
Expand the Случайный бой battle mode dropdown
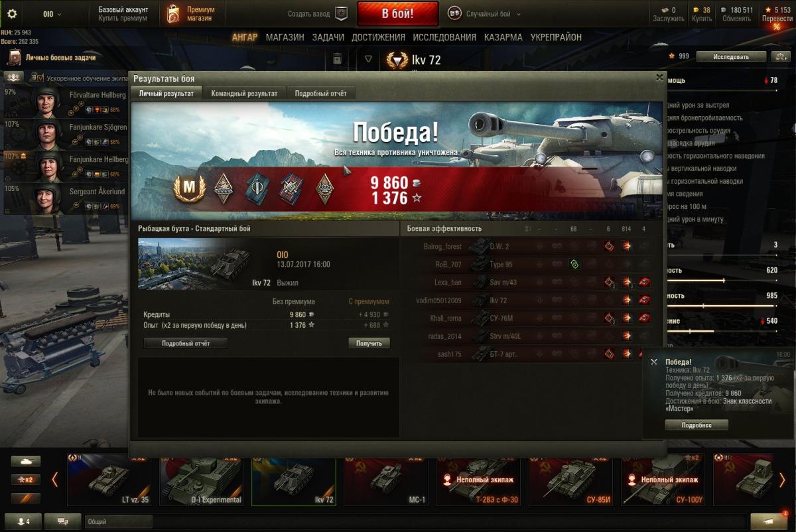pyautogui.click(x=518, y=14)
